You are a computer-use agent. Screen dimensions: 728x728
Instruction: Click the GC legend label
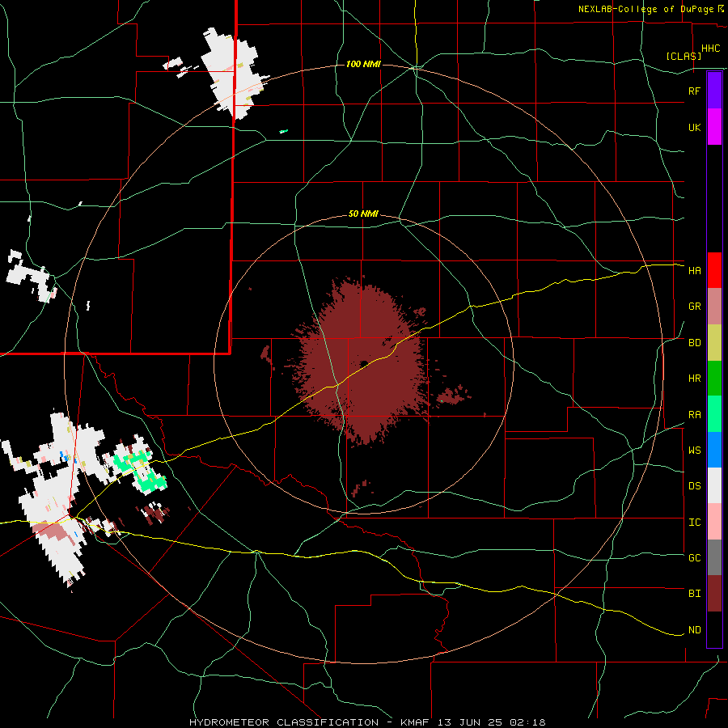click(x=694, y=558)
